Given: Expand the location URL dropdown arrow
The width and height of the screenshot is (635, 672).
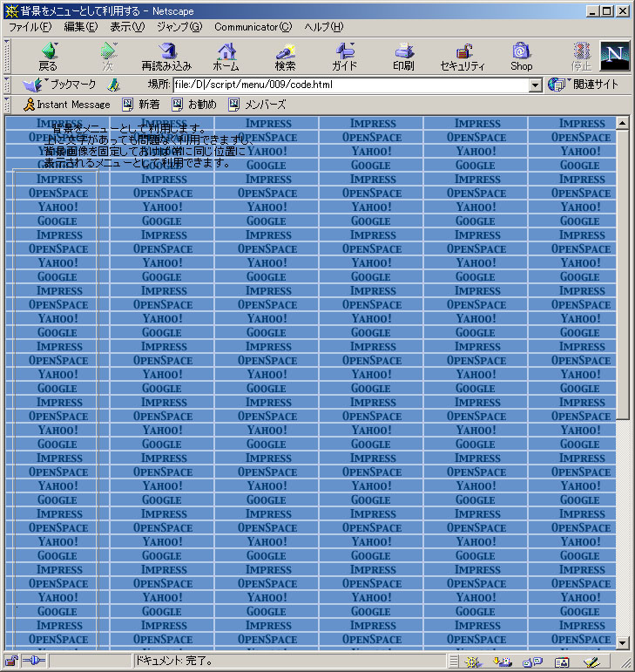Looking at the screenshot, I should pyautogui.click(x=535, y=85).
